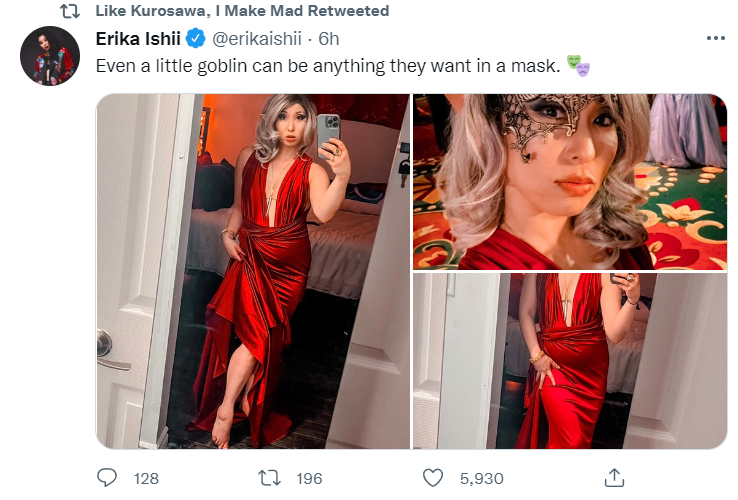738x500 pixels.
Task: Open the Erika Ishii display name link
Action: [x=138, y=39]
